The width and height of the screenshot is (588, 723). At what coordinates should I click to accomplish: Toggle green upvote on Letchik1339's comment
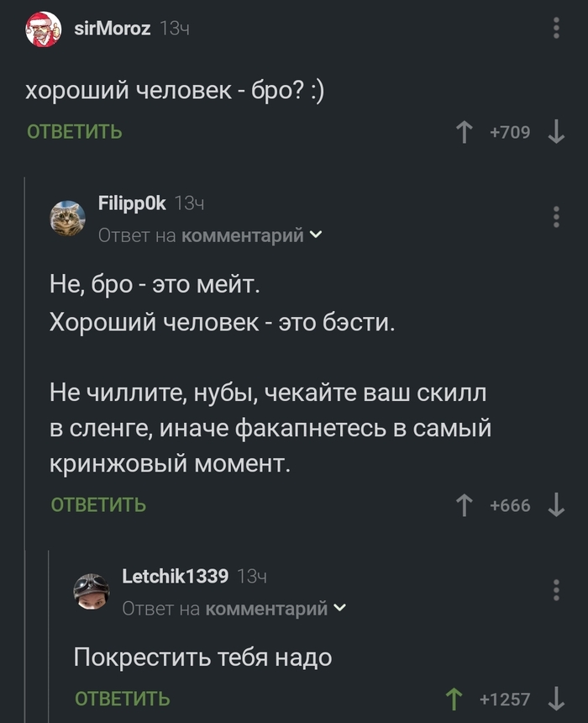point(454,699)
